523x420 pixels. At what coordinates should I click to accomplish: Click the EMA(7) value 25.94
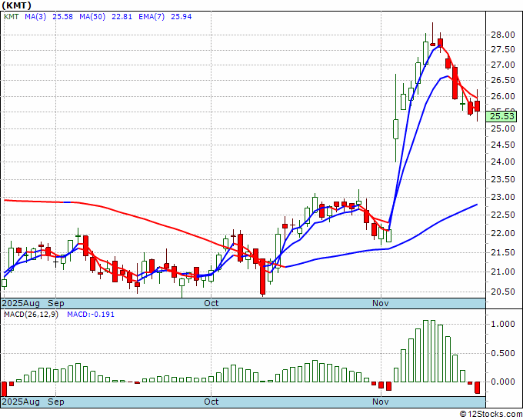click(181, 17)
